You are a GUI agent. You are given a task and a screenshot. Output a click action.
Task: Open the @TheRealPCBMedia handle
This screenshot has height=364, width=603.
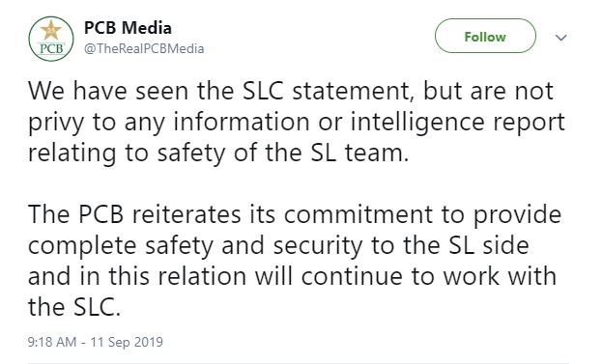[144, 49]
